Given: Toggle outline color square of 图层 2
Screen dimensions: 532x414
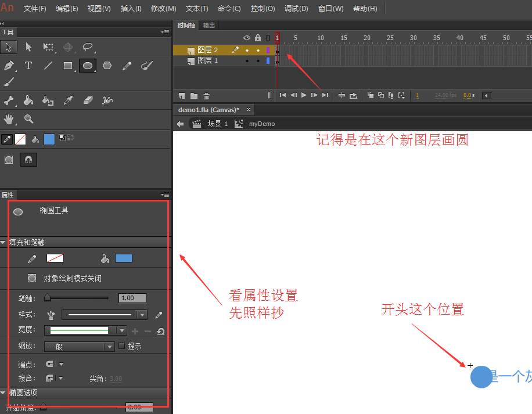Looking at the screenshot, I should tap(268, 50).
